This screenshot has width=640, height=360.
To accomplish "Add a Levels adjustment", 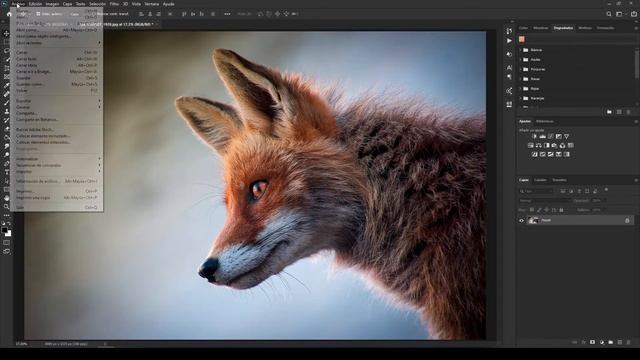I will (542, 136).
